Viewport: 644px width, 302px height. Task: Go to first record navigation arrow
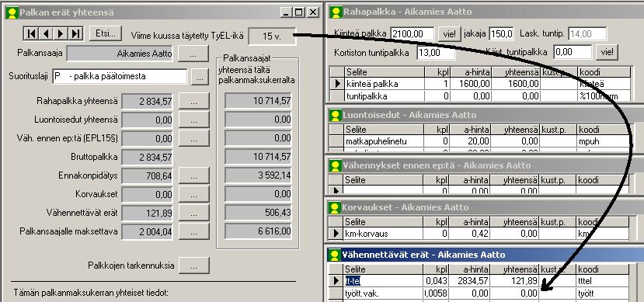pos(31,33)
